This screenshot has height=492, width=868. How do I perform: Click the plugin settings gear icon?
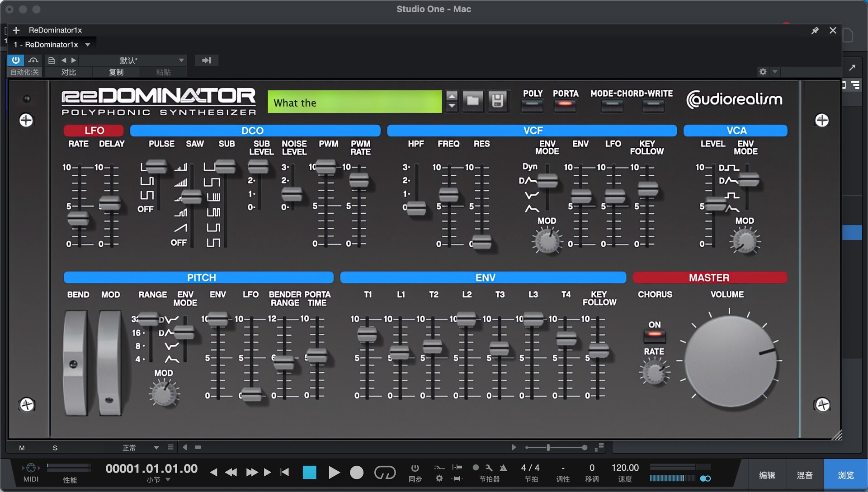pos(763,72)
